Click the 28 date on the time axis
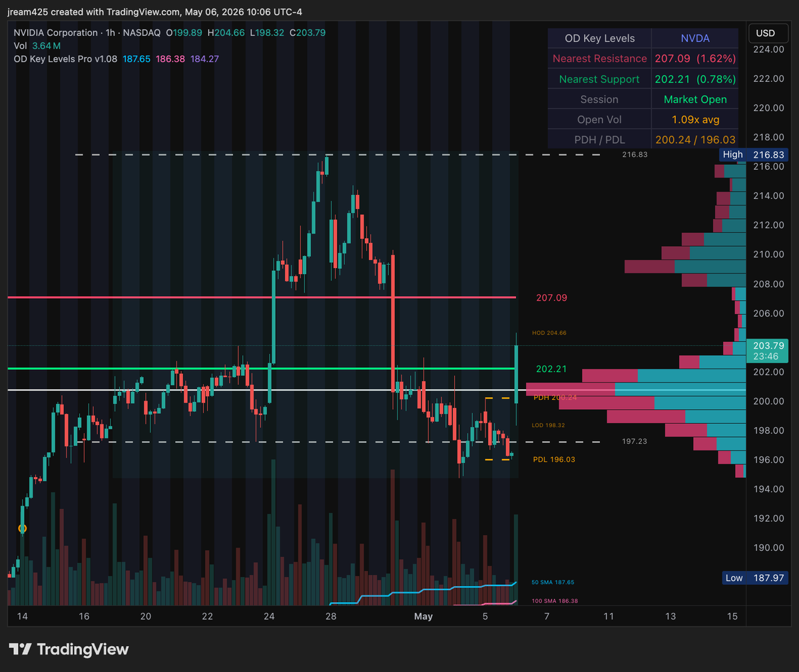 point(331,617)
